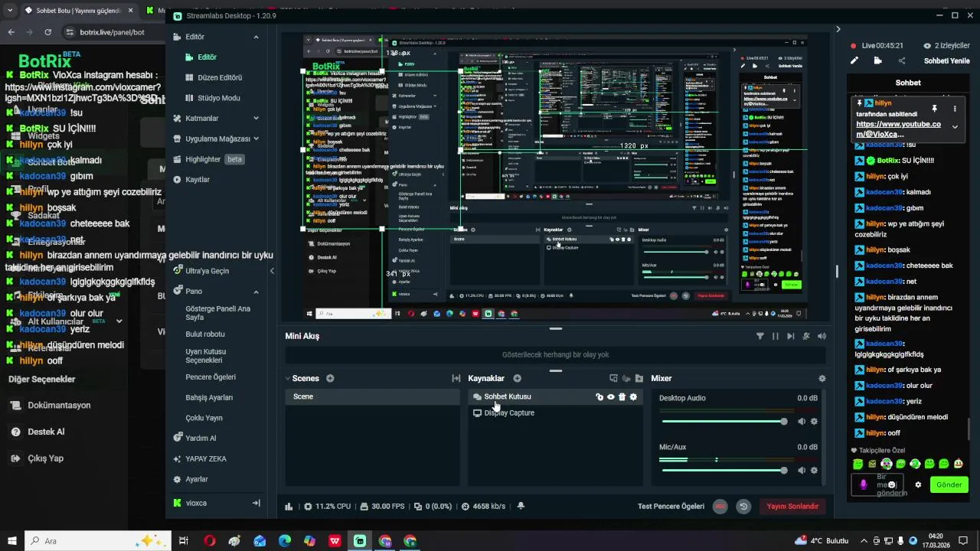Screen dimensions: 980x551
Task: Adjust the Desktop Audio volume slider
Action: 724,422
